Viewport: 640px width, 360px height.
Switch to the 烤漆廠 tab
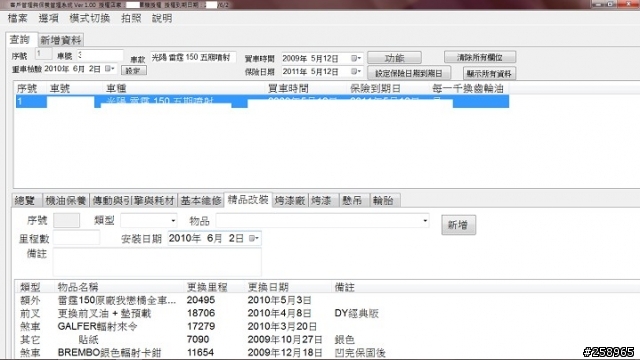coord(290,200)
